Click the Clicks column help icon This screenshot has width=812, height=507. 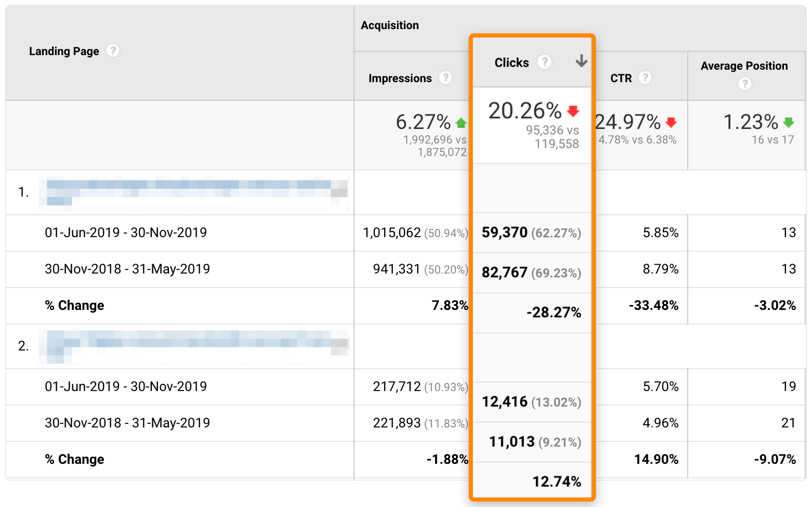click(544, 62)
